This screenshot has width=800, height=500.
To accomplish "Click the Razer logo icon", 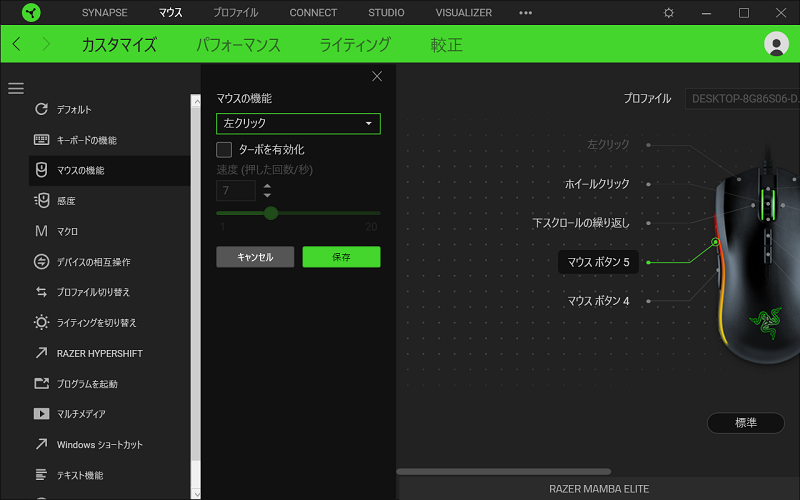I will (31, 13).
